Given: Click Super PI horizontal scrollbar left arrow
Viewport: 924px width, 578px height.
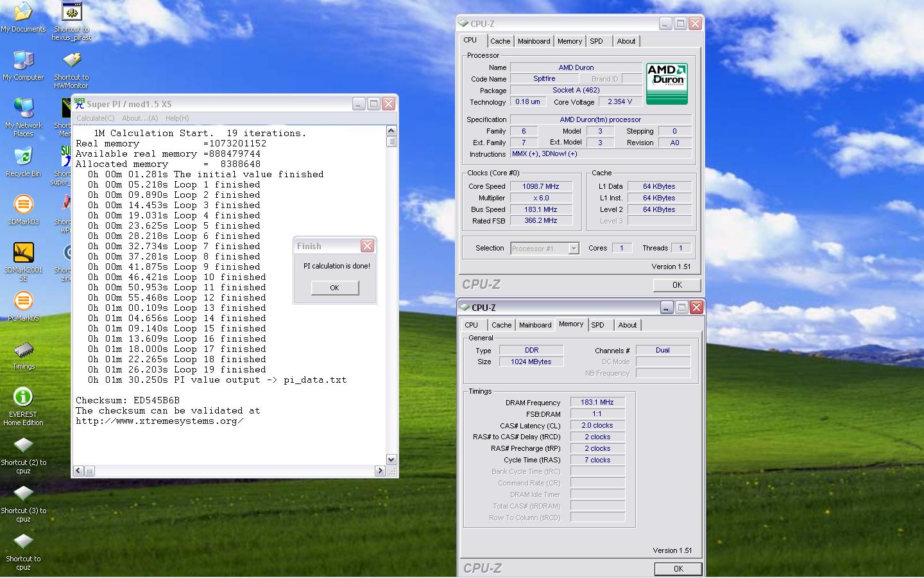Looking at the screenshot, I should click(x=78, y=471).
